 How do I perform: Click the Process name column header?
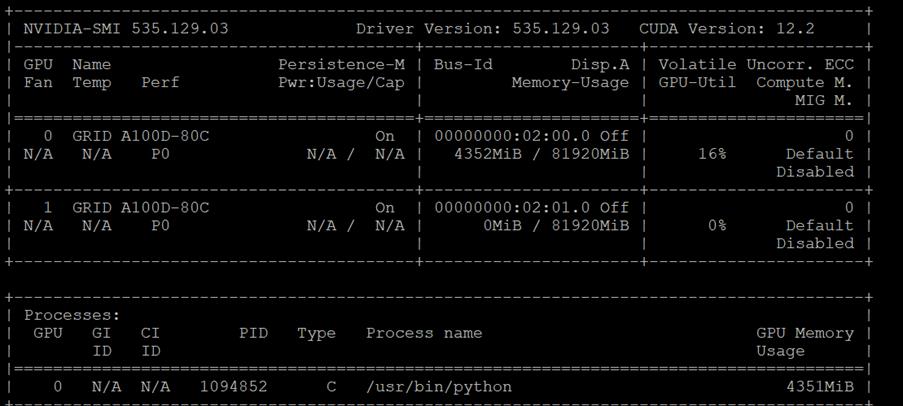[x=424, y=333]
